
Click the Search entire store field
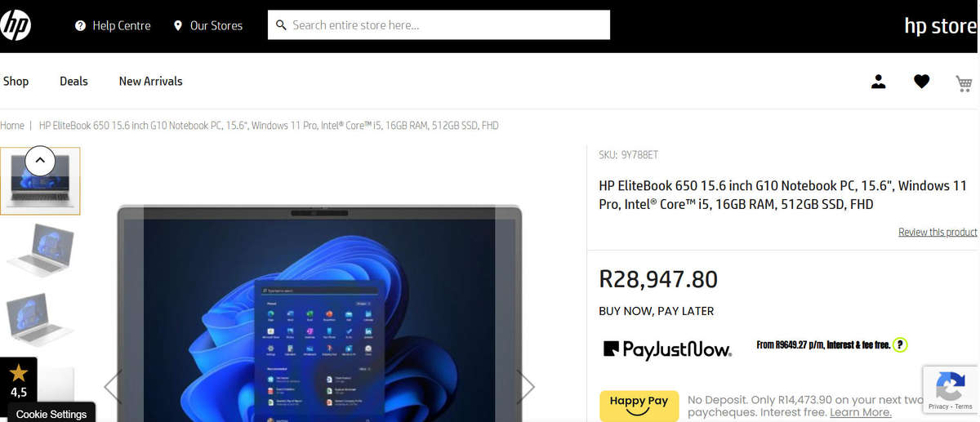(x=439, y=24)
